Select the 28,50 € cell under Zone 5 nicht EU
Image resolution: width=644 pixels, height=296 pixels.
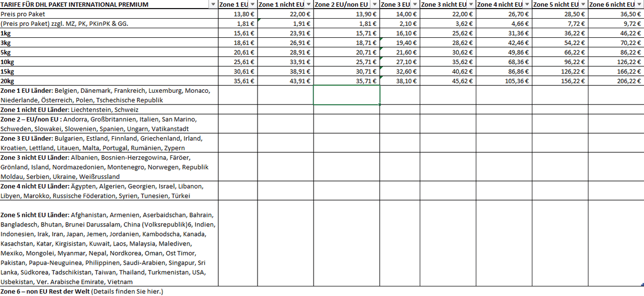tap(560, 14)
